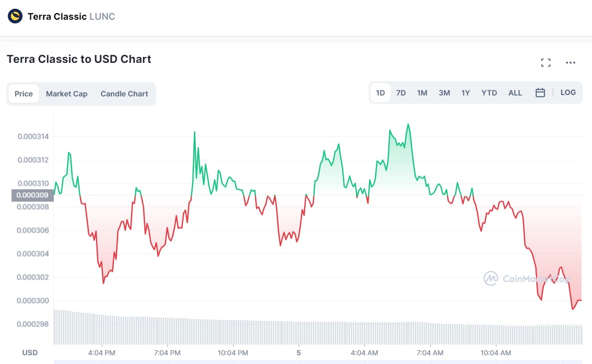592x364 pixels.
Task: Select the 1M time range
Action: point(422,93)
